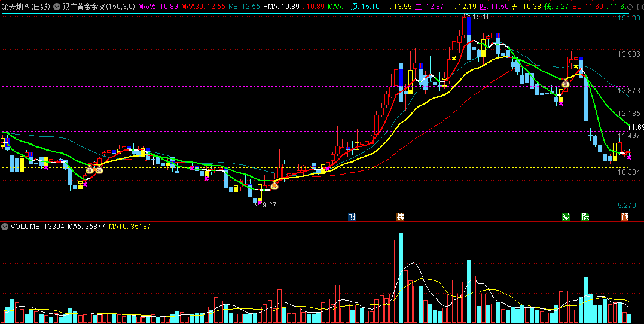
Task: Click the 低: 9.27 readout
Action: coord(557,6)
